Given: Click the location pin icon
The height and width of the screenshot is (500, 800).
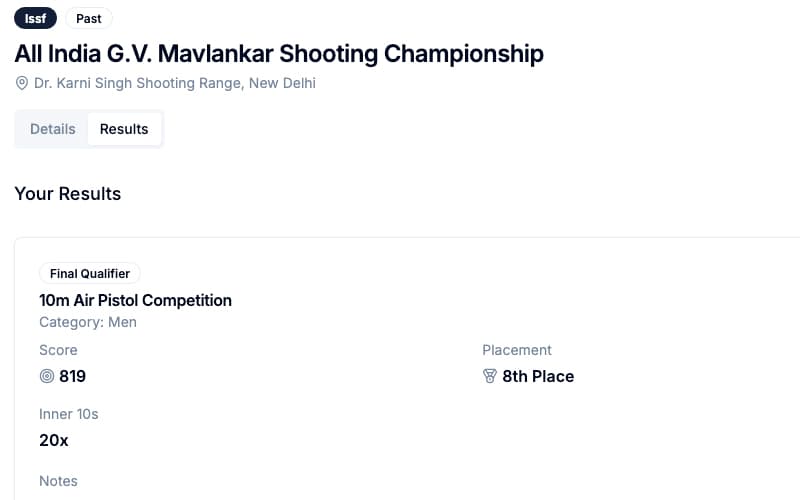Looking at the screenshot, I should click(x=21, y=83).
